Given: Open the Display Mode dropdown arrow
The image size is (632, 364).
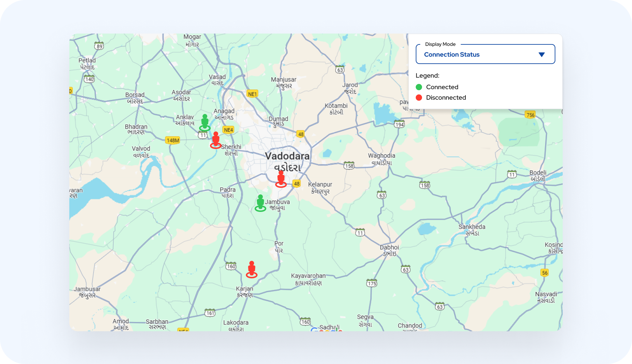Looking at the screenshot, I should pos(541,55).
